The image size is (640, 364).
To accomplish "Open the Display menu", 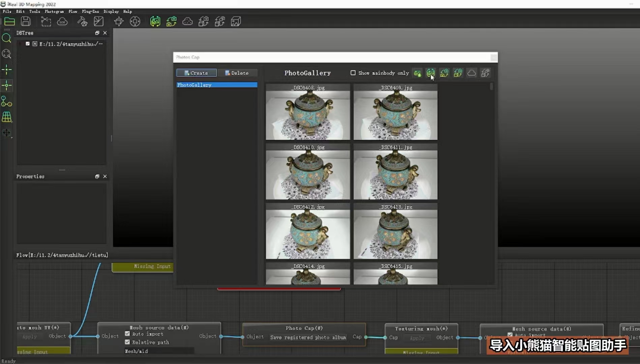I will [x=111, y=11].
